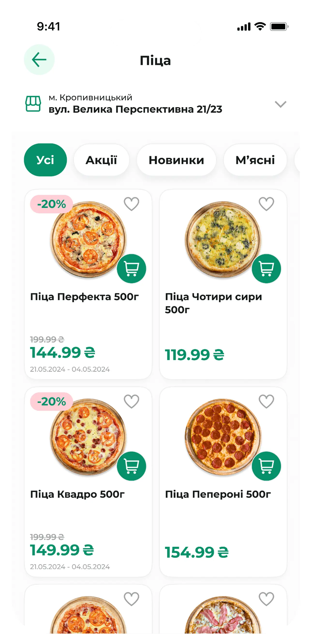Screen dimensions: 311x644
Task: Mark Піца Пепероні as favorite
Action: click(x=266, y=401)
